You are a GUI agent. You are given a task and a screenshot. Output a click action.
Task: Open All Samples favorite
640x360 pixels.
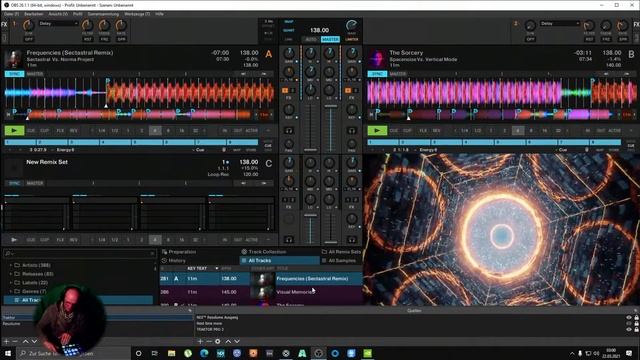point(339,260)
